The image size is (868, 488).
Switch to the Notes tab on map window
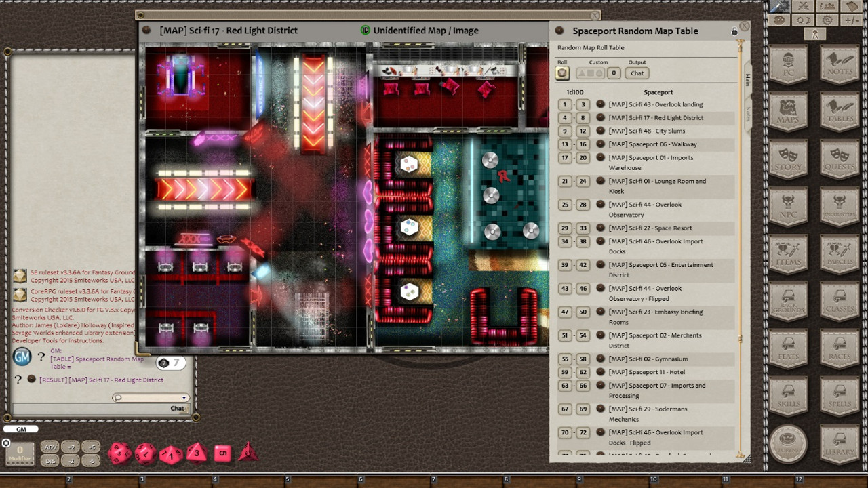click(748, 112)
